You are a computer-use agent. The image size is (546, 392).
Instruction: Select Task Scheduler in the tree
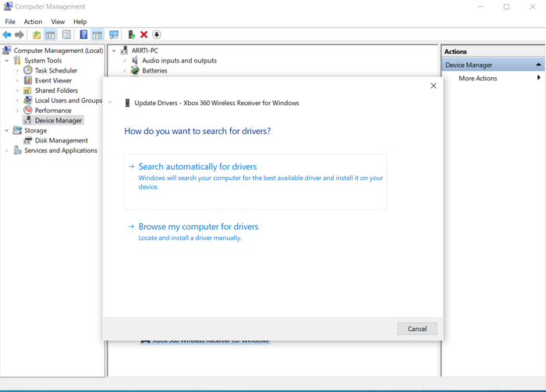(x=56, y=71)
